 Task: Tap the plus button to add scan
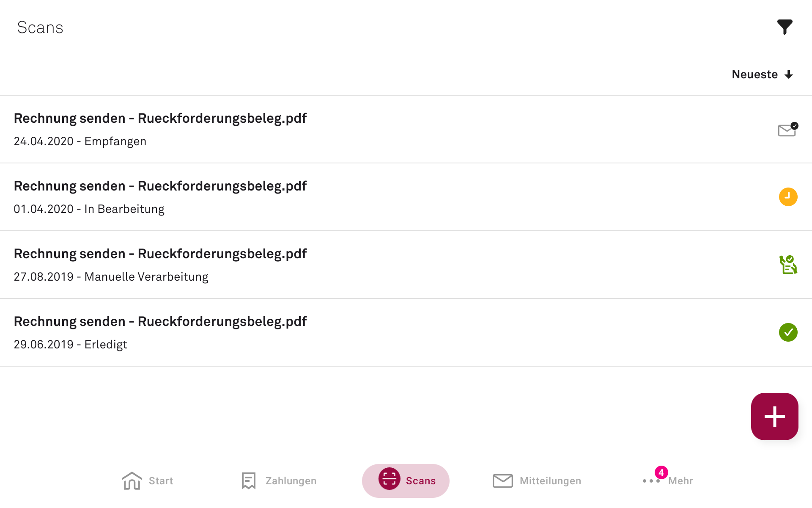774,417
